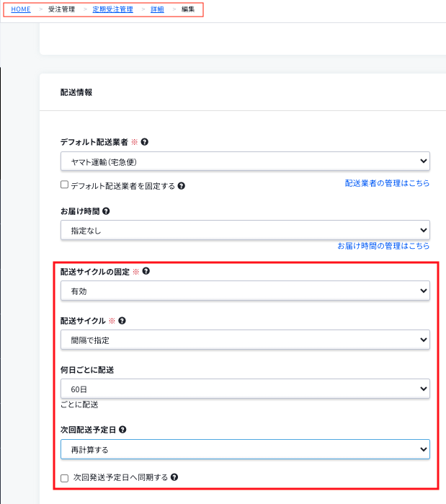The image size is (446, 504).
Task: Open the デフォルト配送業者 dropdown showing ヤマト運輸
Action: [x=245, y=162]
